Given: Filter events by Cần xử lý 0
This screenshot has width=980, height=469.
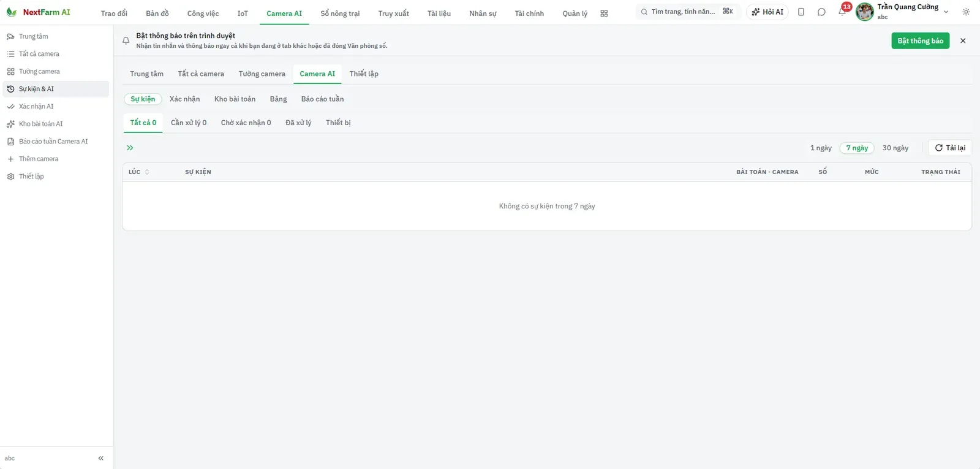Looking at the screenshot, I should point(189,123).
